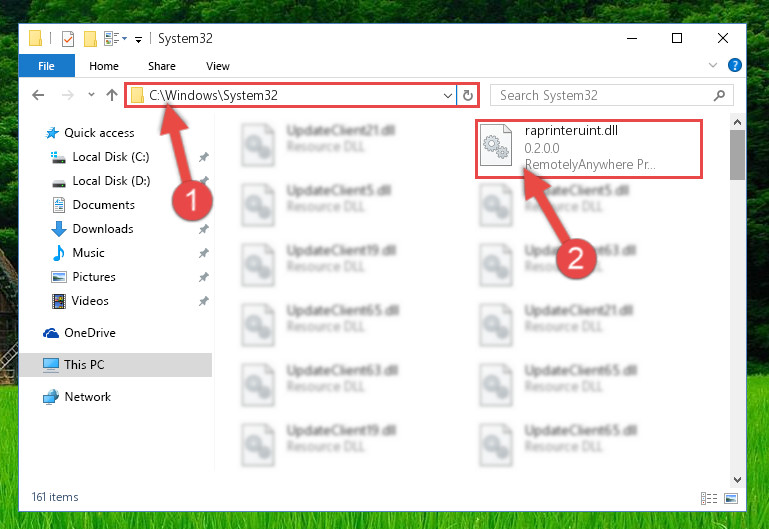The image size is (769, 529).
Task: Switch to the View ribbon tab
Action: point(218,66)
